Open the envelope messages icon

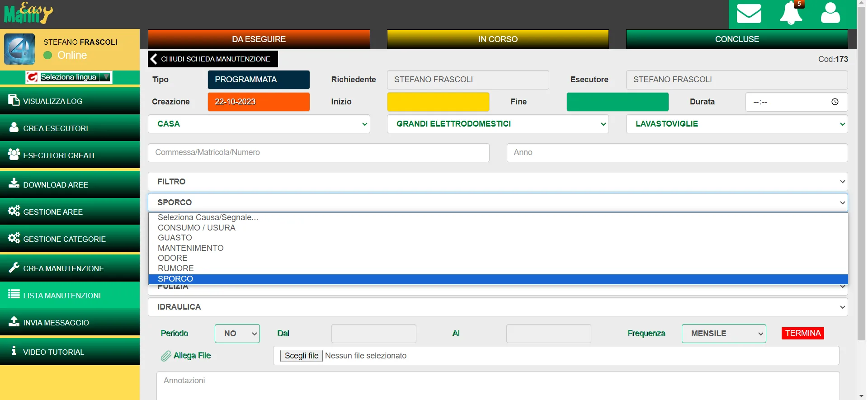[x=749, y=14]
